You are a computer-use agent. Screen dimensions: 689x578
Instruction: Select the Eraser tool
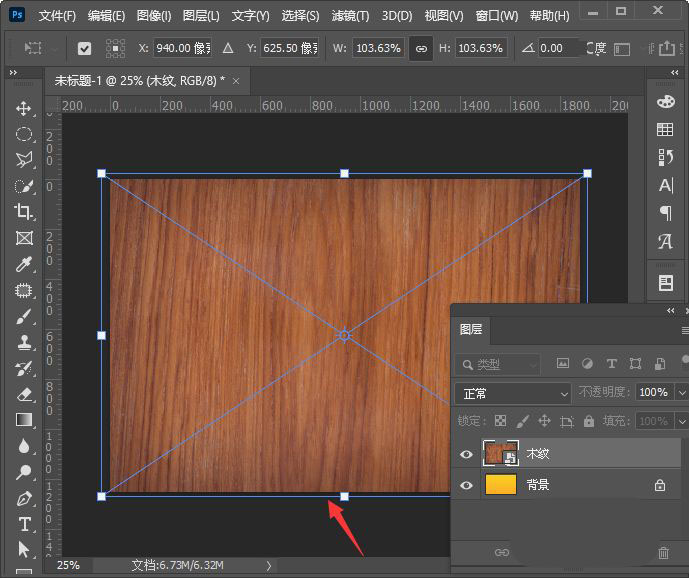click(x=24, y=394)
